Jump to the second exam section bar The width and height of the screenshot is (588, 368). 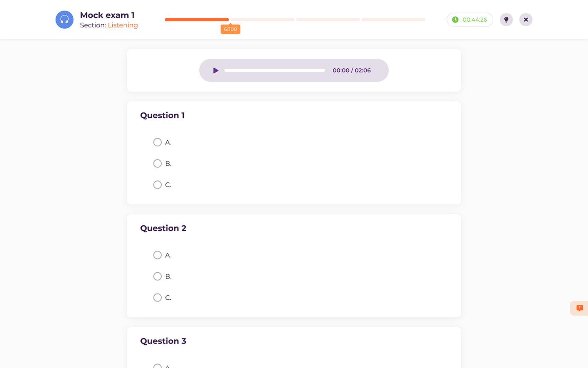coord(262,19)
